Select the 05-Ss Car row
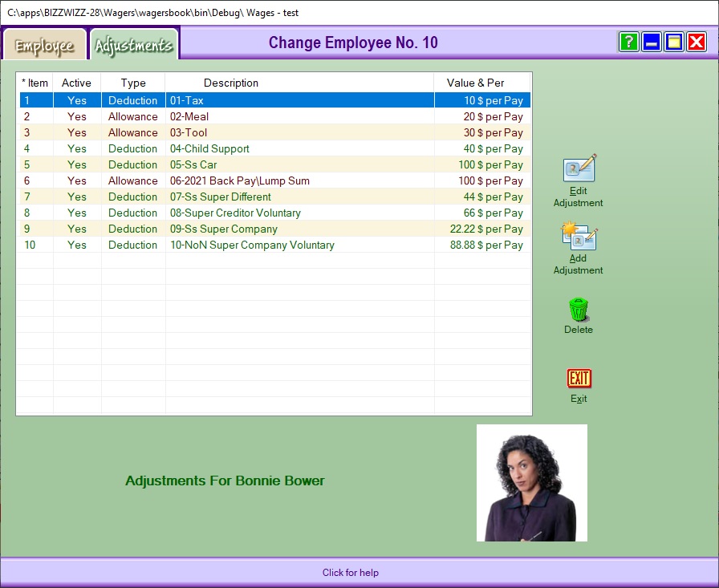Screen dimensions: 719x588 (275, 164)
